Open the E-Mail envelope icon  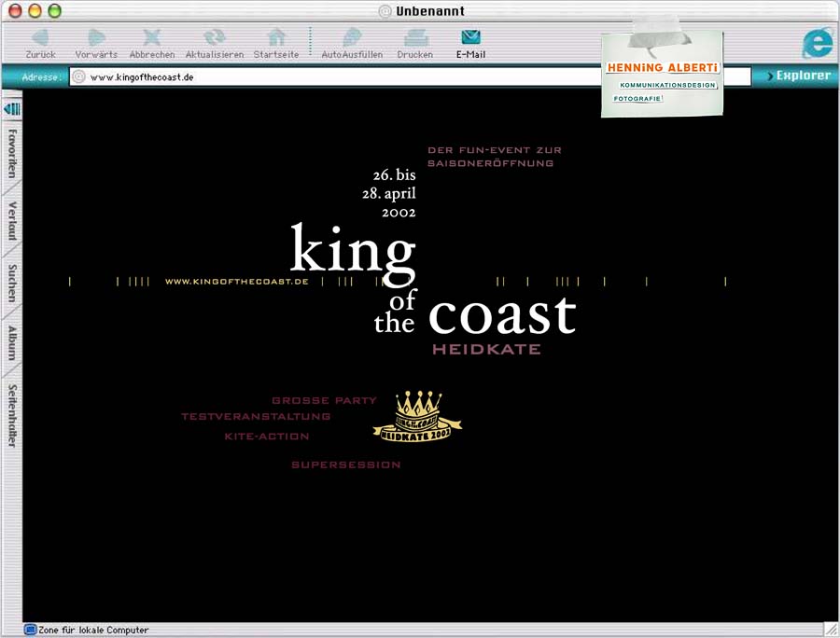point(470,37)
